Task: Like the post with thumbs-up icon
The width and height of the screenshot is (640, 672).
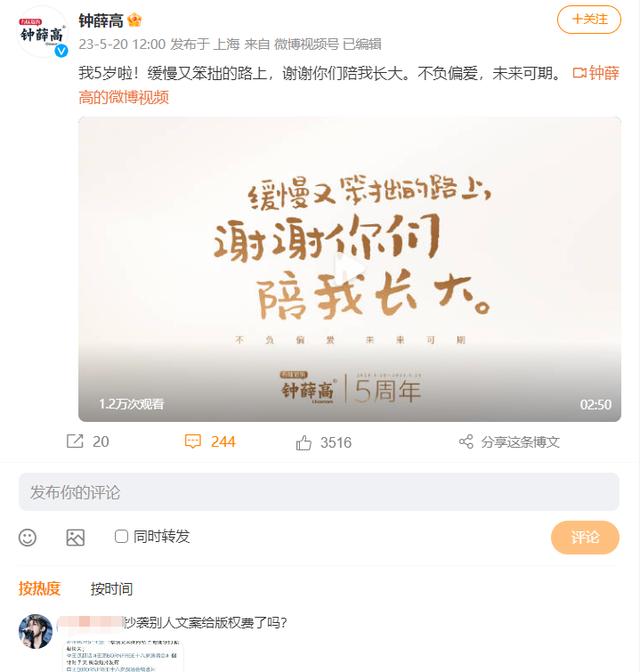Action: click(x=303, y=443)
